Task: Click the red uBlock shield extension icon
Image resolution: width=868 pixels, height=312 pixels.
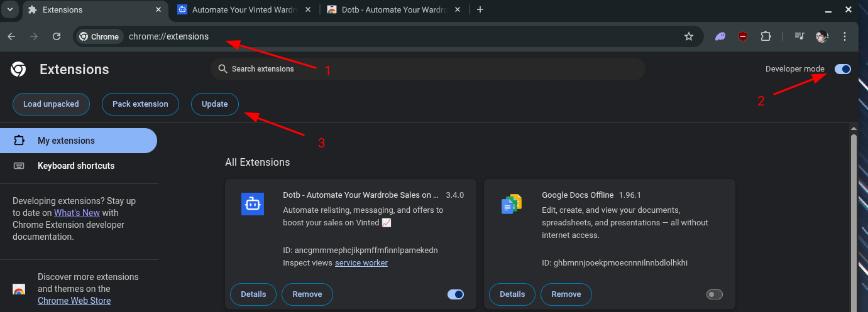Action: point(743,36)
